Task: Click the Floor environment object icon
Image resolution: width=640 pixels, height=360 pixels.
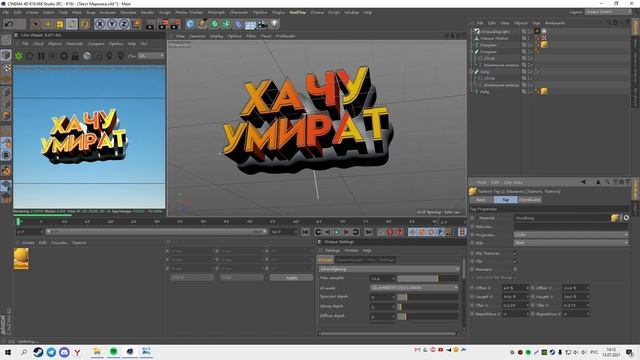Action: click(x=250, y=25)
